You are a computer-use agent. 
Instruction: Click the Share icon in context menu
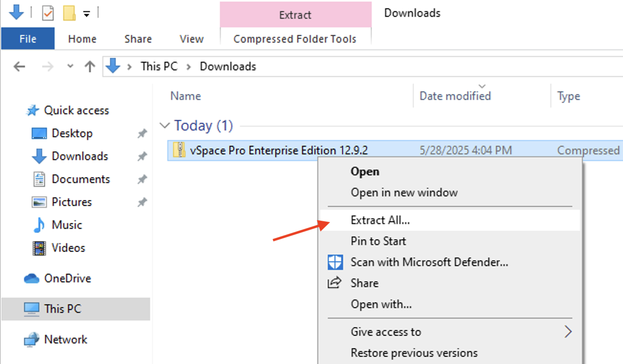coord(335,282)
